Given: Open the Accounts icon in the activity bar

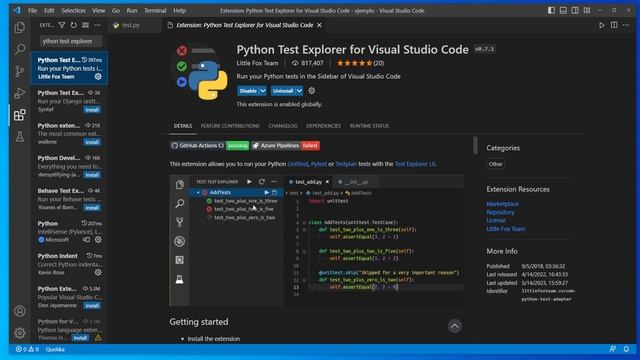Looking at the screenshot, I should click(20, 311).
